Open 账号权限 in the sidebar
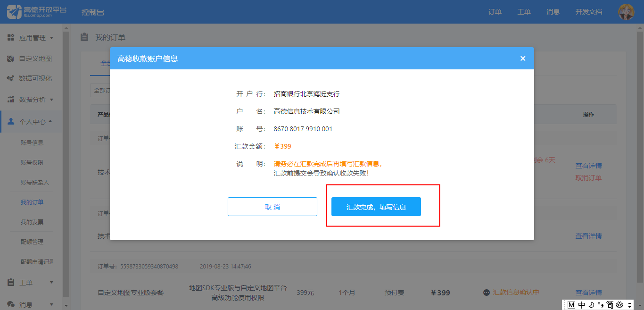 pyautogui.click(x=32, y=162)
